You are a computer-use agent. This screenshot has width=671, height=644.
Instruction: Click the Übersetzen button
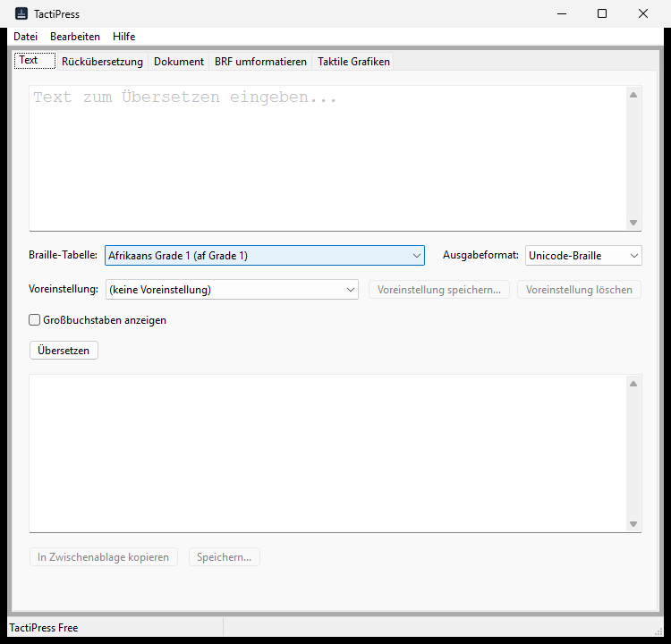click(x=64, y=351)
